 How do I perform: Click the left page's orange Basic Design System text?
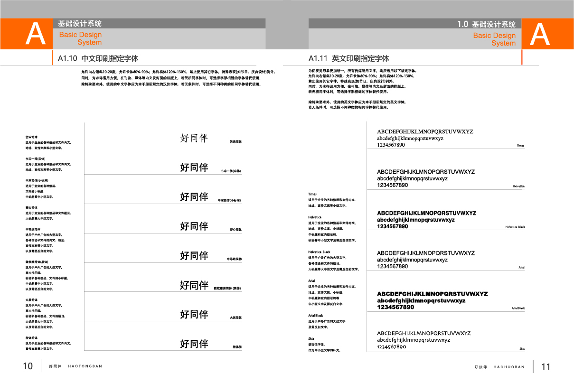click(x=80, y=38)
